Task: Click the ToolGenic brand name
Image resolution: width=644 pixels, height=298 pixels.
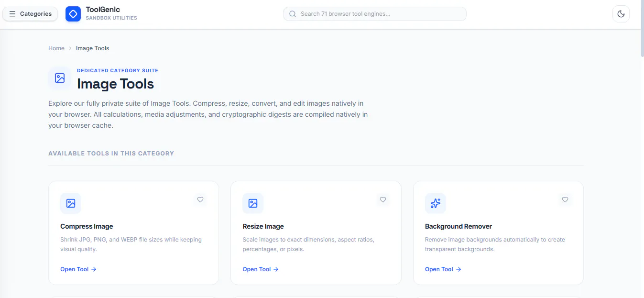Action: coord(103,10)
